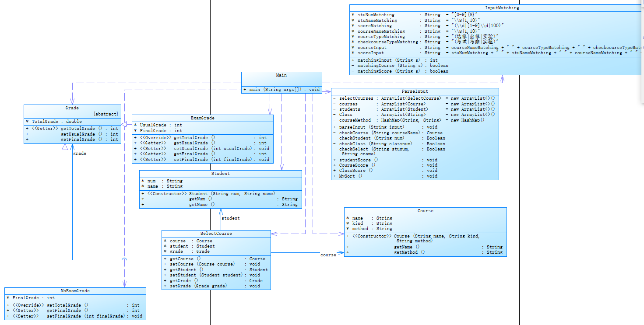
Task: Select getName () in the Student class
Action: tap(220, 205)
